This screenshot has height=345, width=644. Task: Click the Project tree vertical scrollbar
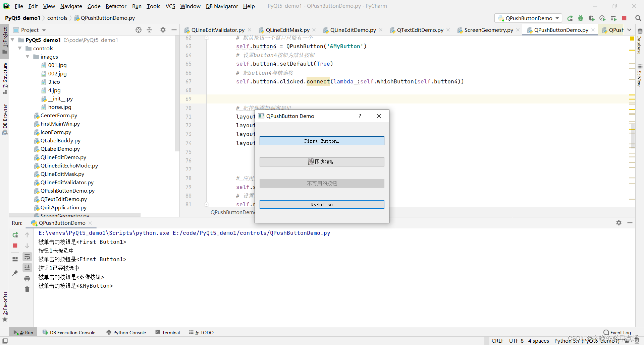tap(177, 94)
